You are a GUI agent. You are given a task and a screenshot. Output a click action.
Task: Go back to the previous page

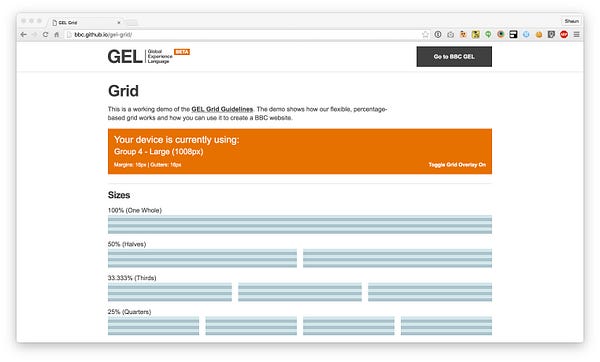24,34
